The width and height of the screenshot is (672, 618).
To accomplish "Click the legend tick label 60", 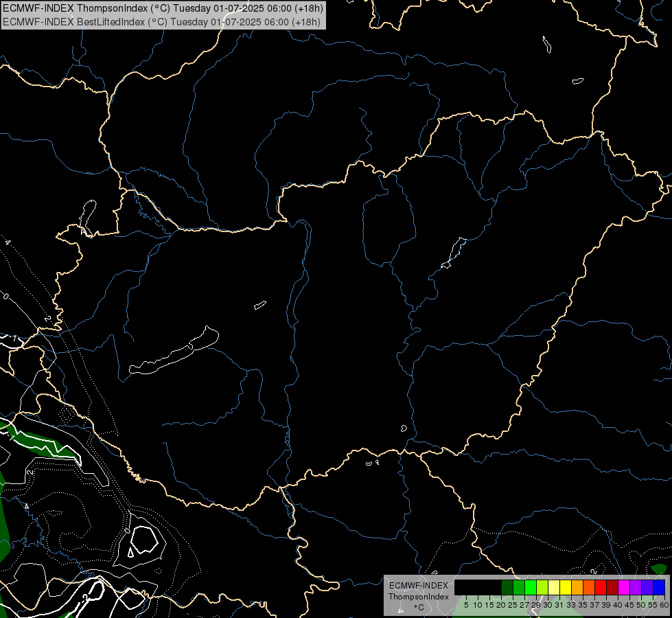I will (664, 605).
